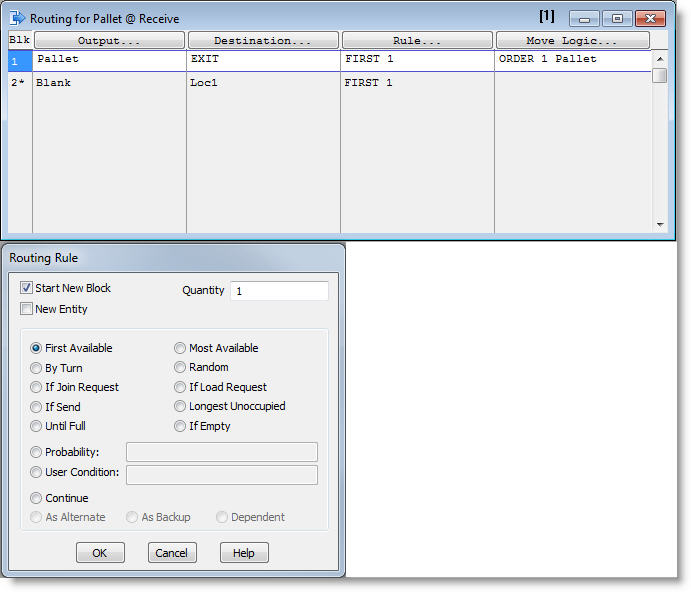Image resolution: width=691 pixels, height=592 pixels.
Task: Click the Loc1 destination cell
Action: [x=263, y=83]
